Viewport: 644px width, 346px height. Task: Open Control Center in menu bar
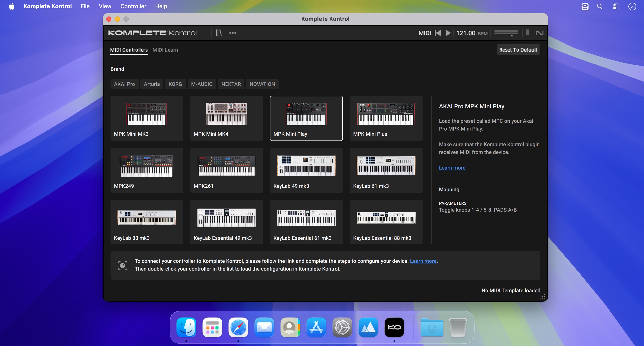(x=615, y=6)
